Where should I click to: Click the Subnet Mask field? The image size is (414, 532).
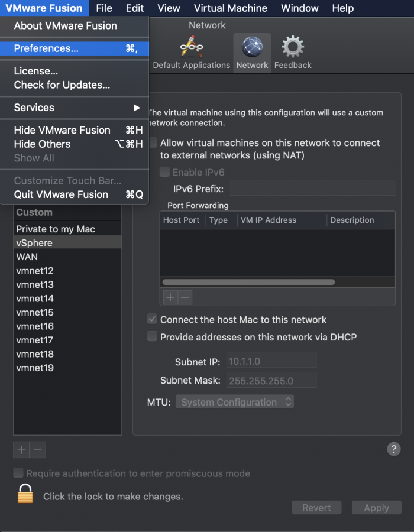pyautogui.click(x=271, y=381)
